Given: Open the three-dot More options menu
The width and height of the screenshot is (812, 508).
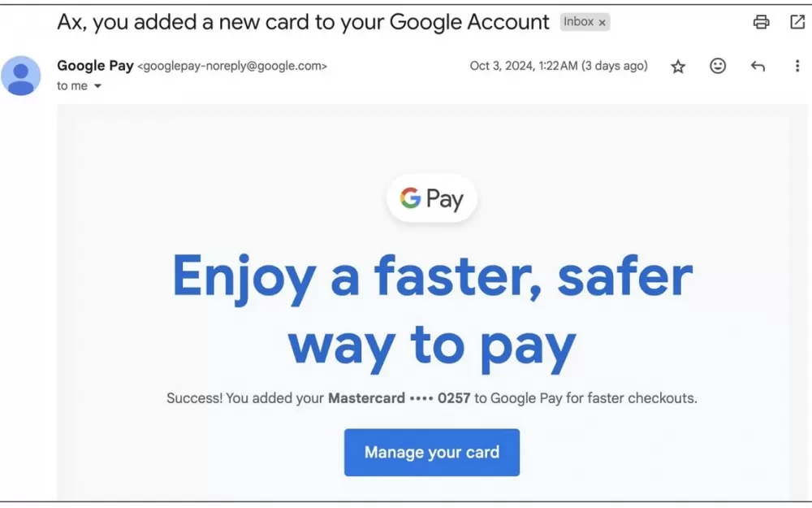Looking at the screenshot, I should (x=797, y=66).
